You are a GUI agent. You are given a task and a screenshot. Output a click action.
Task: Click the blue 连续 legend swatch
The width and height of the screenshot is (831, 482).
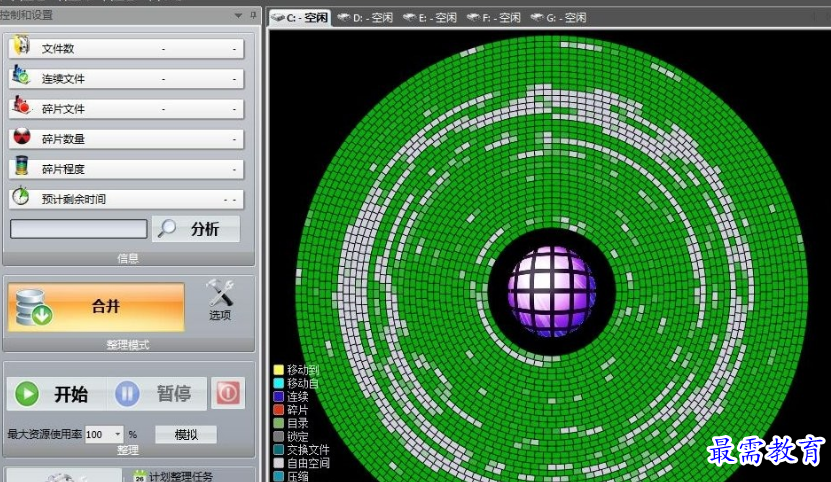click(278, 396)
